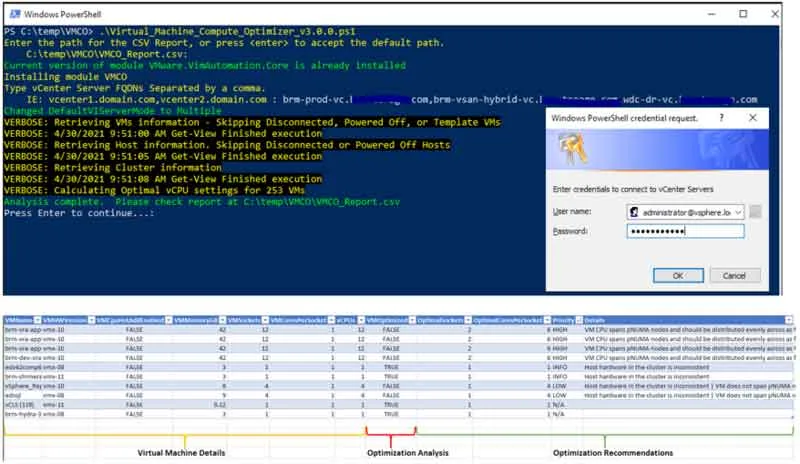The height and width of the screenshot is (464, 800).
Task: Click 'Enter credentials to connect to vCenter Servers' text
Action: [633, 189]
